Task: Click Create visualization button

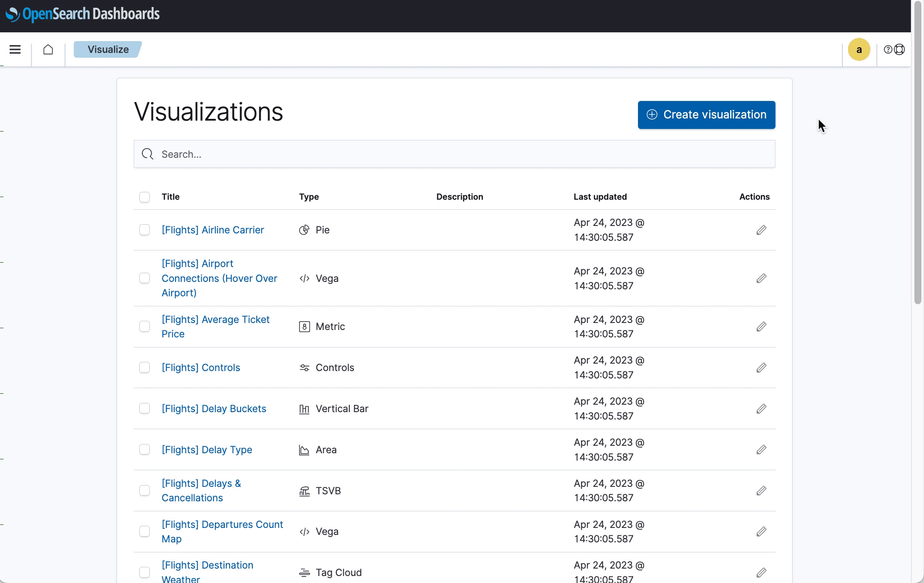Action: [x=707, y=114]
